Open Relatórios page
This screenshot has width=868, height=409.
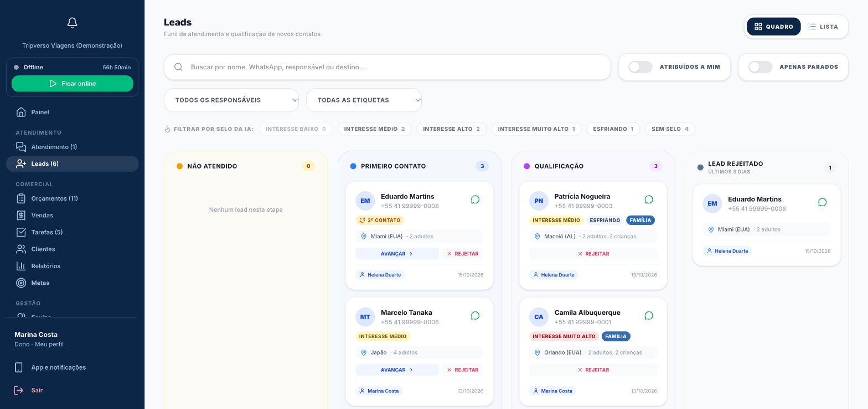point(72,266)
